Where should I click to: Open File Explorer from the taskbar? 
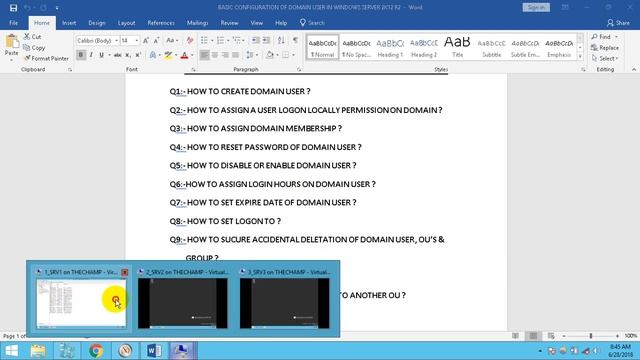38,351
